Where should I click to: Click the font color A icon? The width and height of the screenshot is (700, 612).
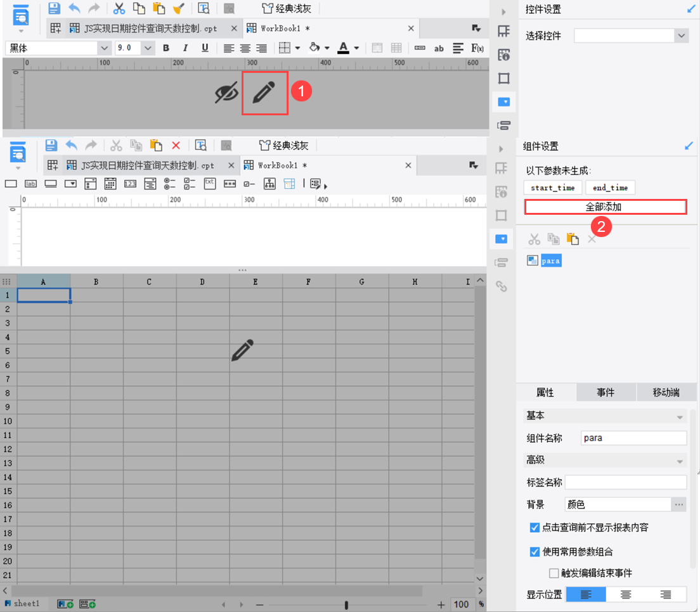[343, 48]
